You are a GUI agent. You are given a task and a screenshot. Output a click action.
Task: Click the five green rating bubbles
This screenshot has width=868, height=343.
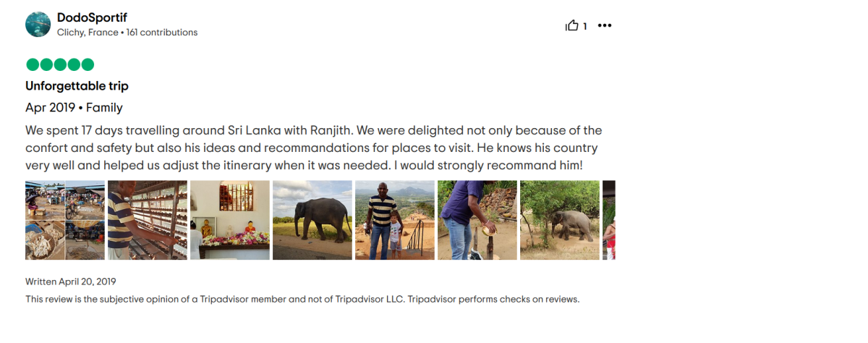coord(60,64)
